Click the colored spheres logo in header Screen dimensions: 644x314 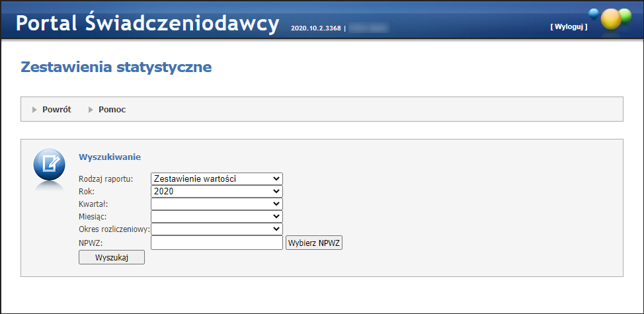tap(612, 19)
